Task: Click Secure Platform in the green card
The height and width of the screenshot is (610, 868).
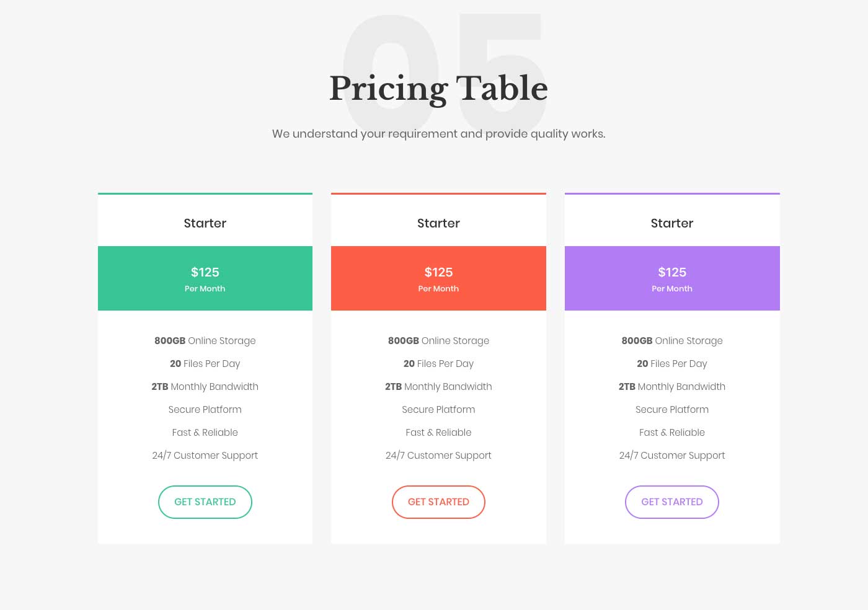Action: 205,410
